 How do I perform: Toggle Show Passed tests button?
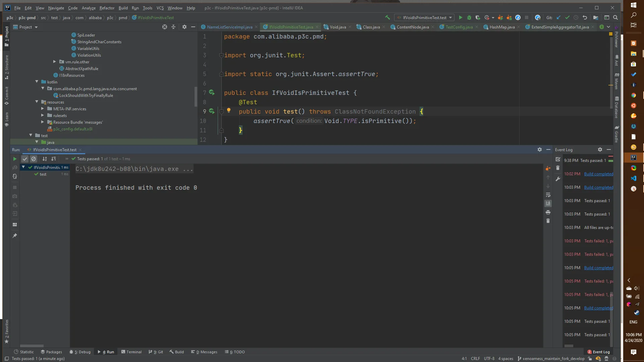point(25,159)
